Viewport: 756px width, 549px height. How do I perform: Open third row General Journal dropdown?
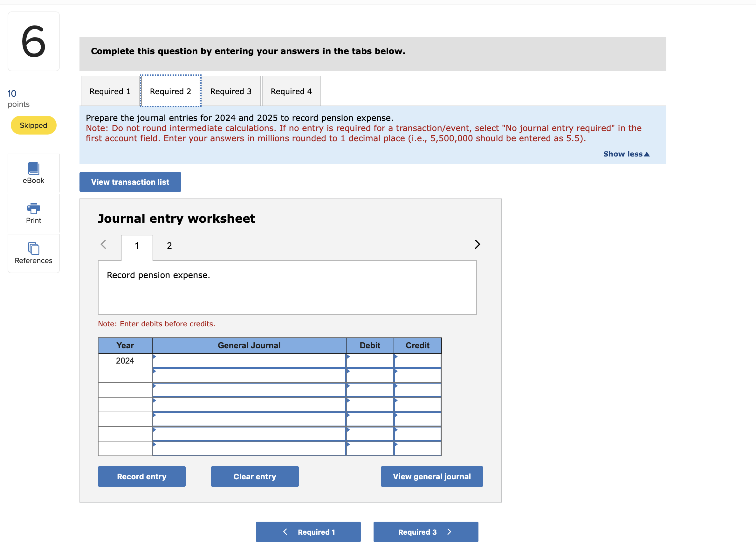[x=249, y=390]
